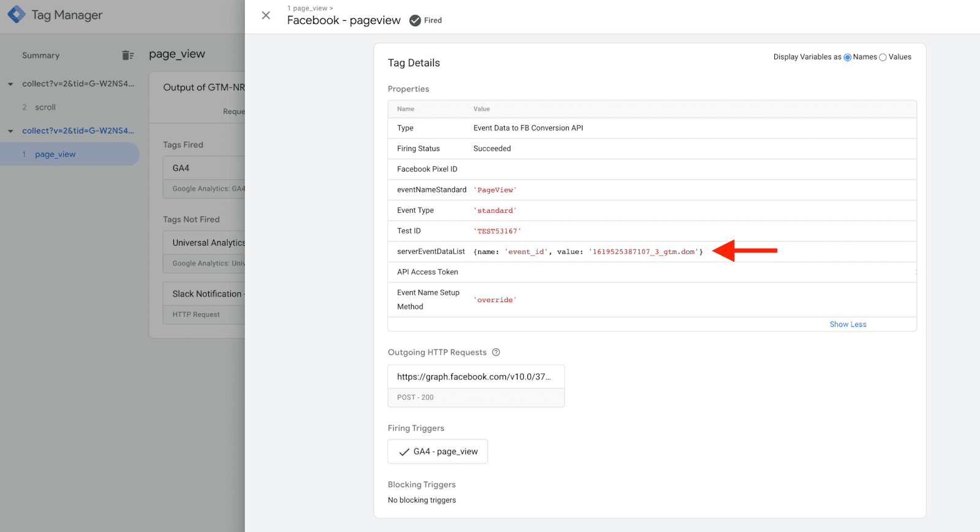Open help icon next to Outgoing HTTP Requests
The width and height of the screenshot is (980, 532).
[496, 352]
